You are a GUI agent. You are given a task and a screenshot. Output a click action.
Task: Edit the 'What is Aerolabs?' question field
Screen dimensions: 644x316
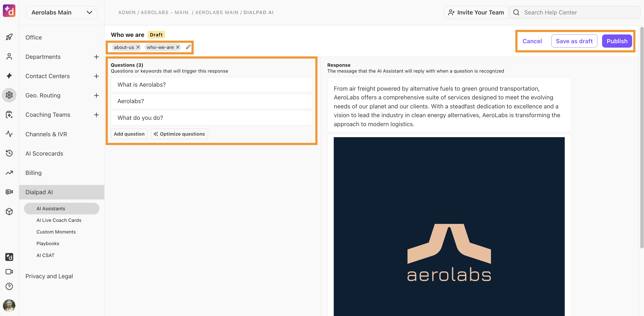[x=212, y=85]
